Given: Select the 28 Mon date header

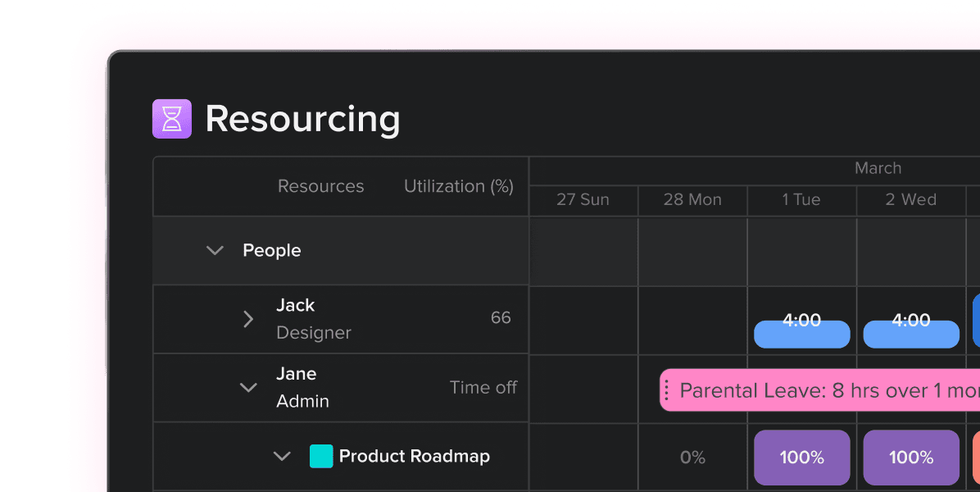Looking at the screenshot, I should point(692,199).
